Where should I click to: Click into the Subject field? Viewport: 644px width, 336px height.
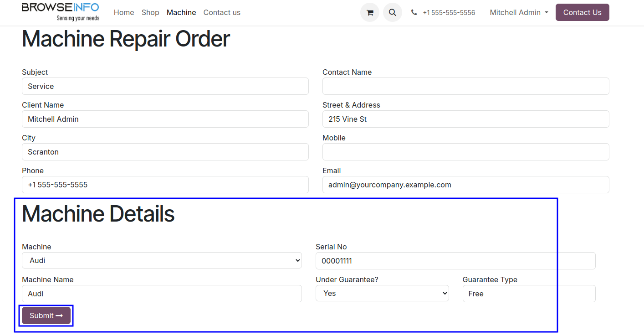pyautogui.click(x=165, y=86)
